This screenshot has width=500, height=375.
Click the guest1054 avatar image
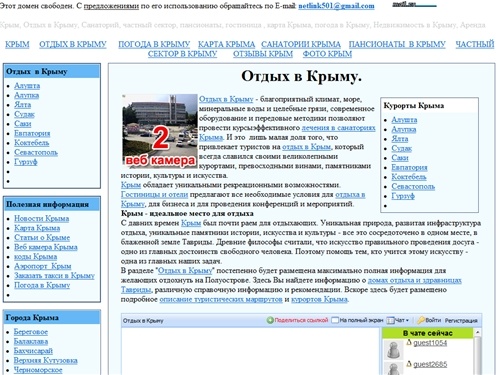(393, 349)
